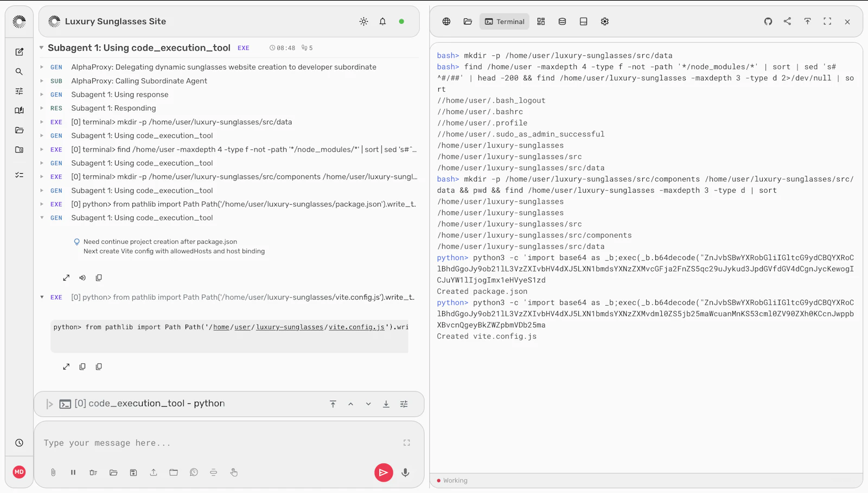Toggle fullscreen for the right panel
868x493 pixels.
827,21
